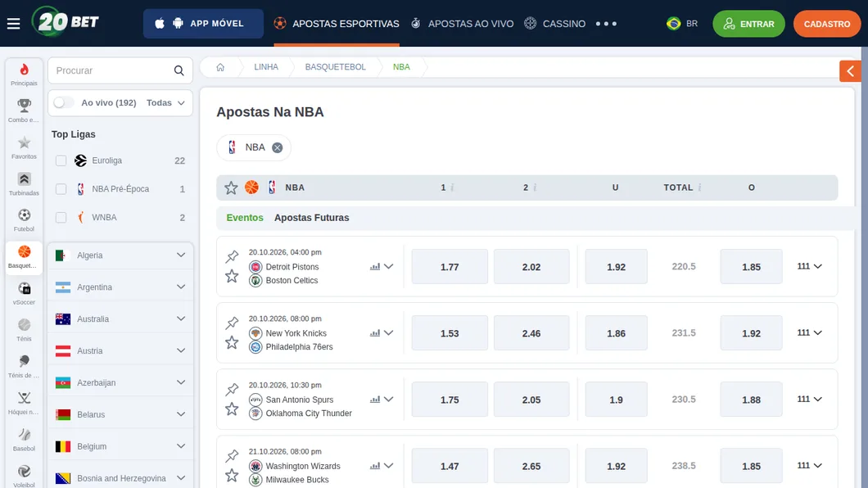
Task: Open Cassino tab
Action: [x=554, y=24]
